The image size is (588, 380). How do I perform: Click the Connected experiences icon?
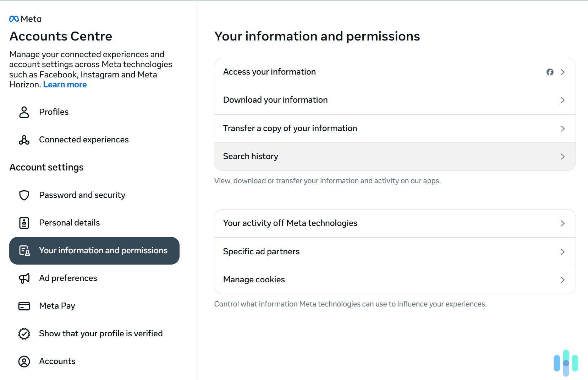coord(24,140)
